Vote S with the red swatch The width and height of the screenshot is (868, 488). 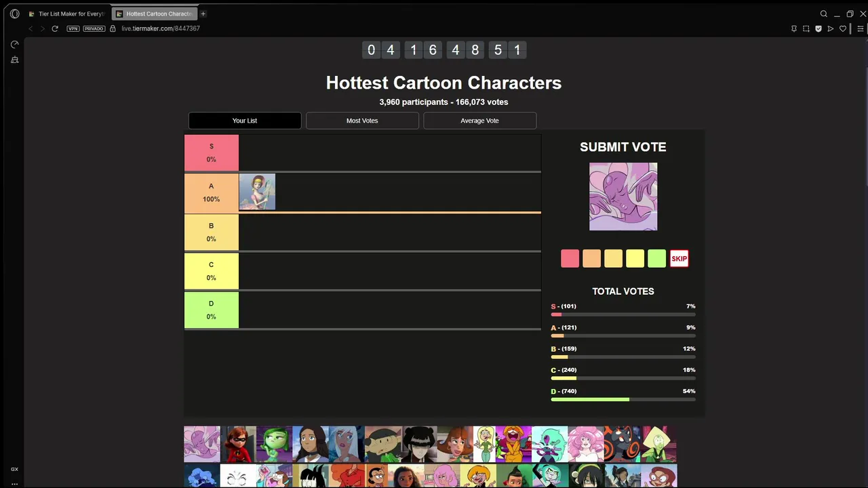570,258
